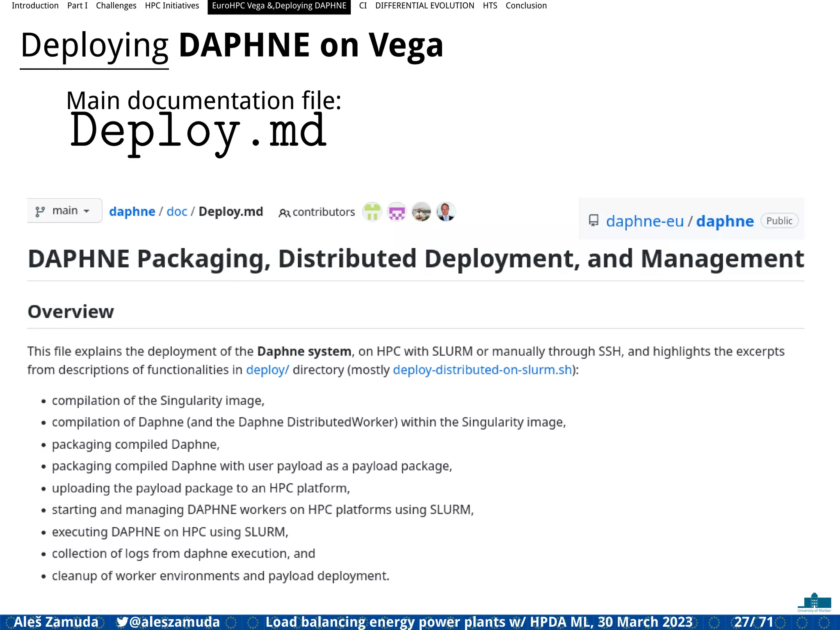Open bold daphne repository link
840x630 pixels.
click(x=725, y=221)
